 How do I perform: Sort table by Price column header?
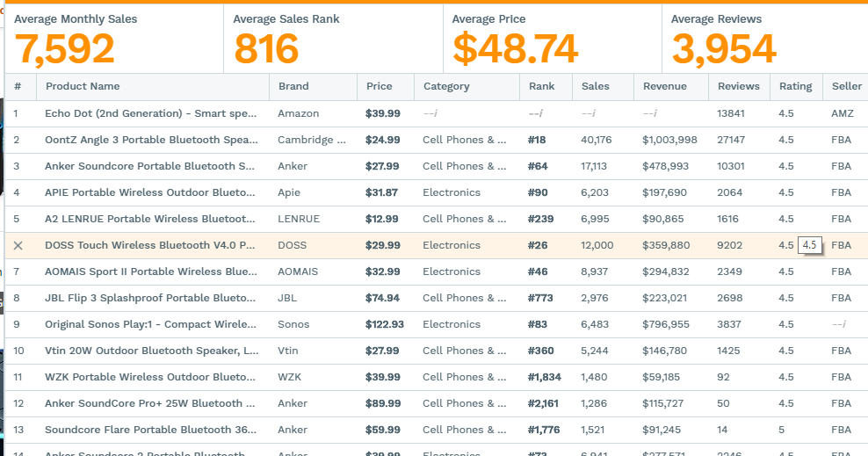coord(380,86)
